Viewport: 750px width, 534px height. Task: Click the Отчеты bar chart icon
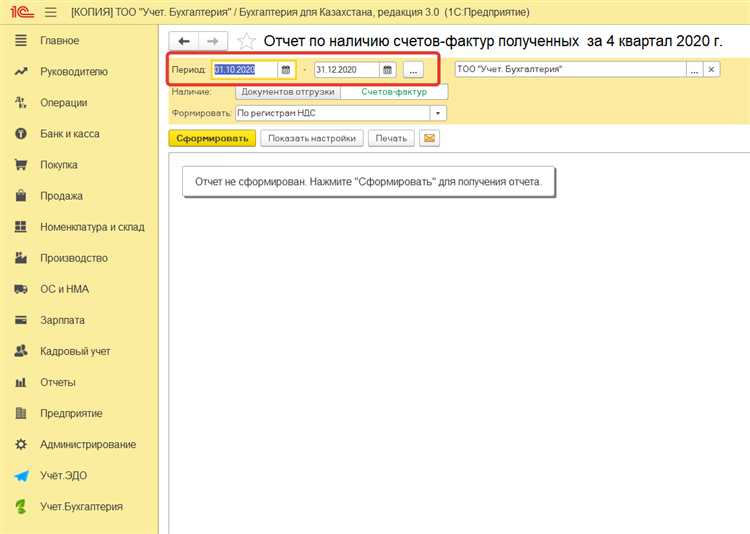[x=21, y=382]
